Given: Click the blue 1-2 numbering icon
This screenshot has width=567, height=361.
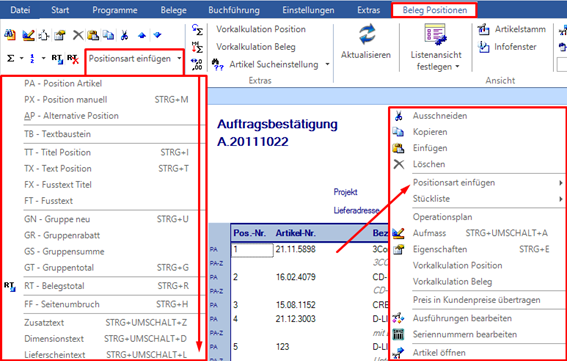Looking at the screenshot, I should [x=32, y=58].
